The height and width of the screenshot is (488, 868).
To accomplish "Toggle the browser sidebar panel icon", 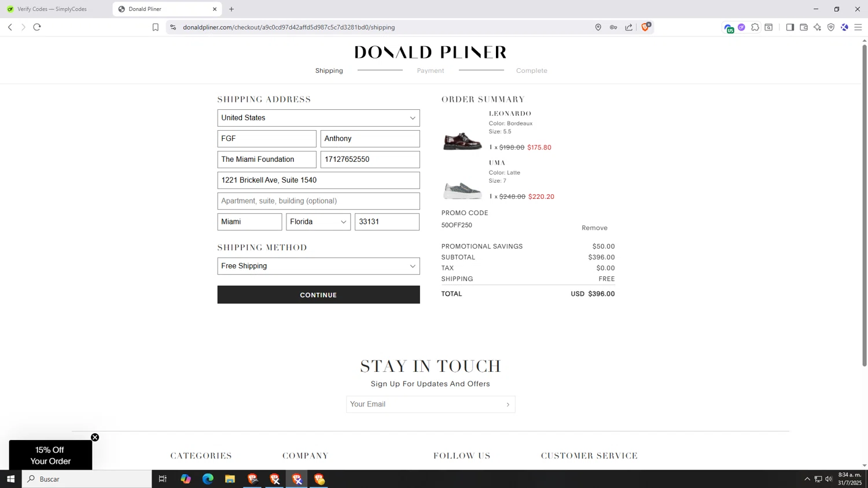I will coord(790,27).
